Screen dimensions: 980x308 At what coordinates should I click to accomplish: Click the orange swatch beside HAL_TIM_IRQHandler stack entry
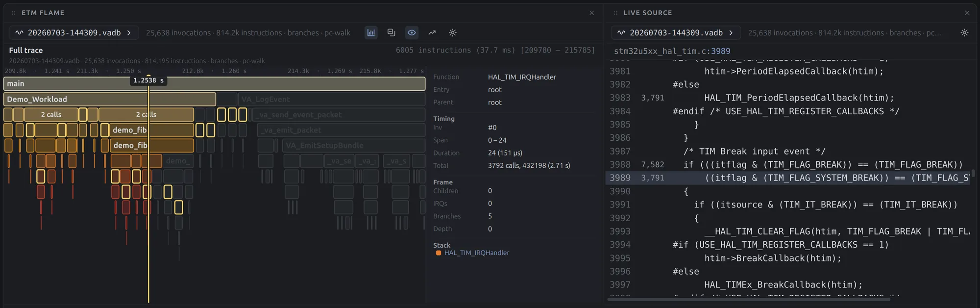439,253
